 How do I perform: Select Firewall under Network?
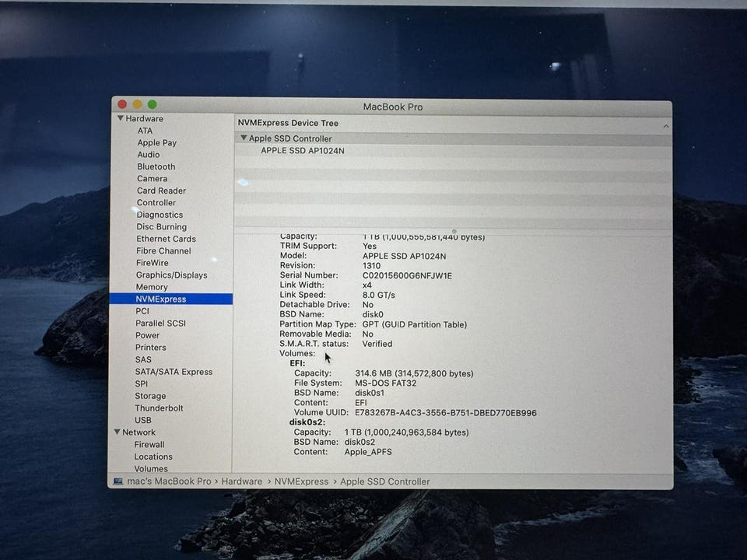tap(149, 445)
